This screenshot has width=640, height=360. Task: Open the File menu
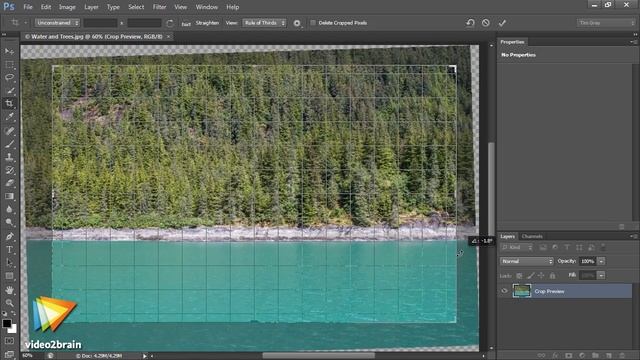tap(28, 7)
